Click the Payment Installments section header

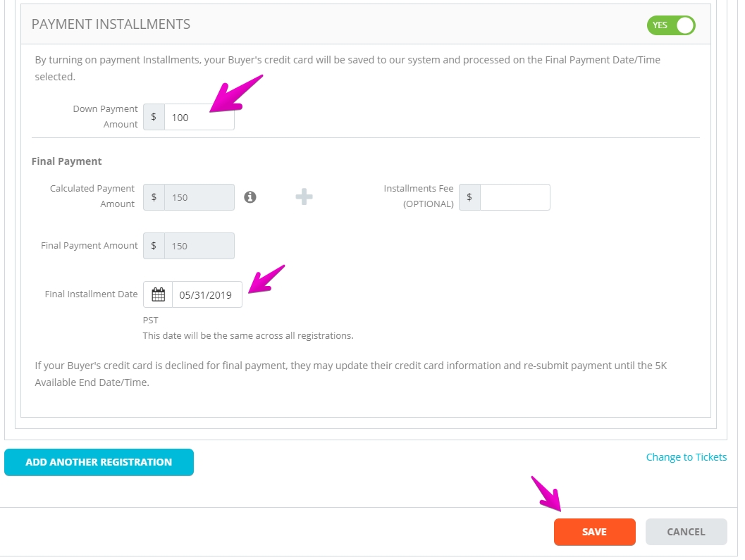click(111, 24)
